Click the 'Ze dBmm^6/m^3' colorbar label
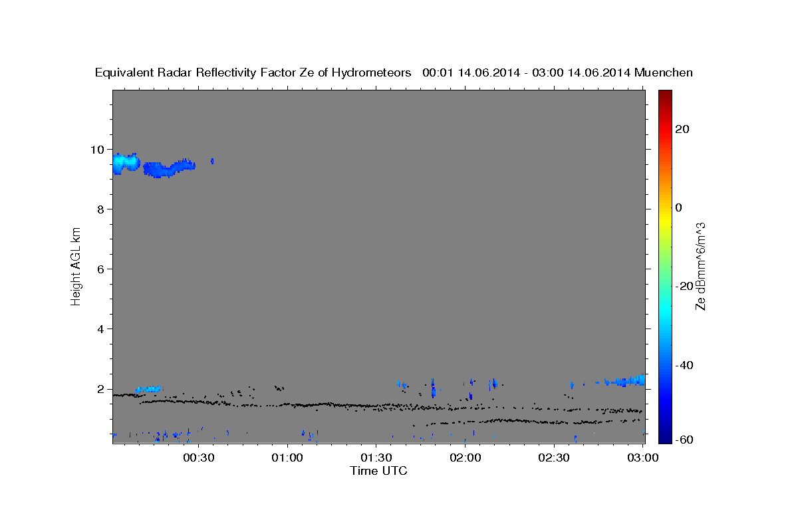 (700, 266)
